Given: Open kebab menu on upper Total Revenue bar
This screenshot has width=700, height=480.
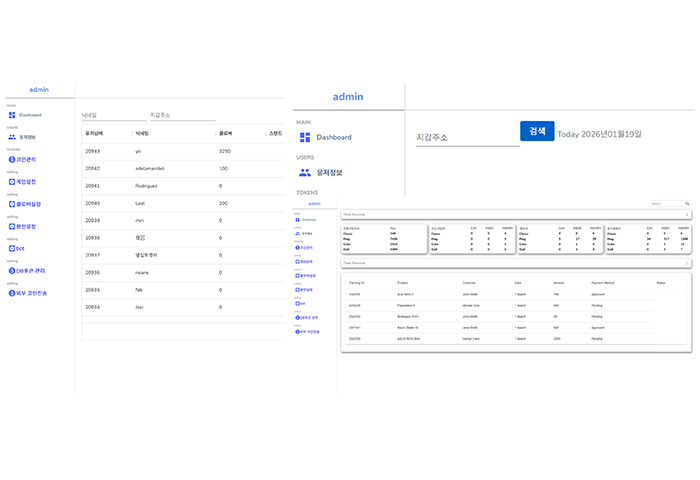Looking at the screenshot, I should tap(687, 215).
